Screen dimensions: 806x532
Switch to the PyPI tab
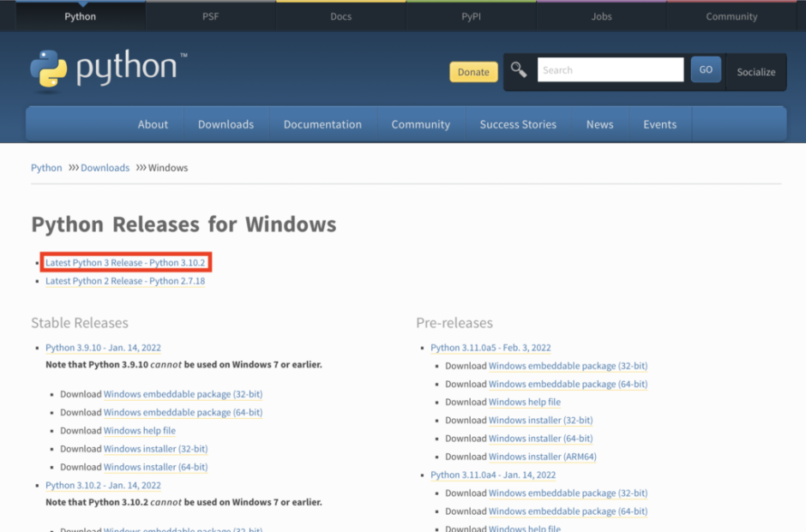tap(471, 15)
